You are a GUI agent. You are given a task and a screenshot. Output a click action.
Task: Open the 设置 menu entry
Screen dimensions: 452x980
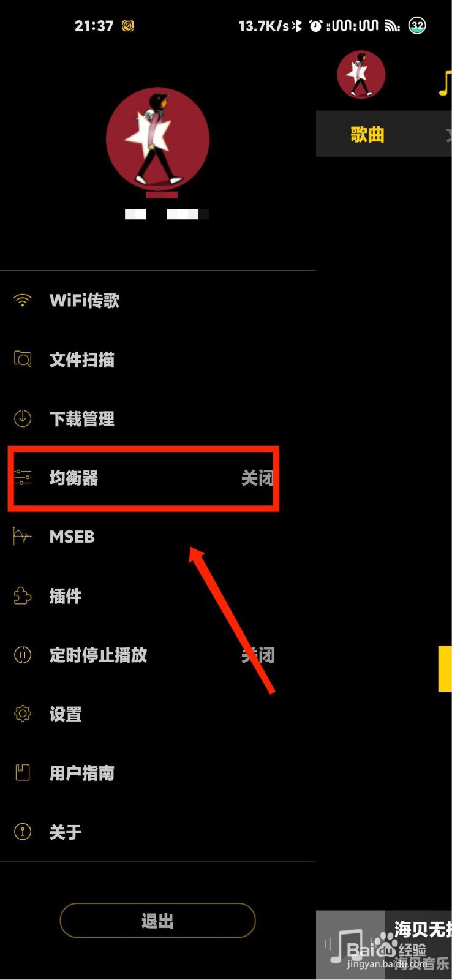tap(158, 714)
